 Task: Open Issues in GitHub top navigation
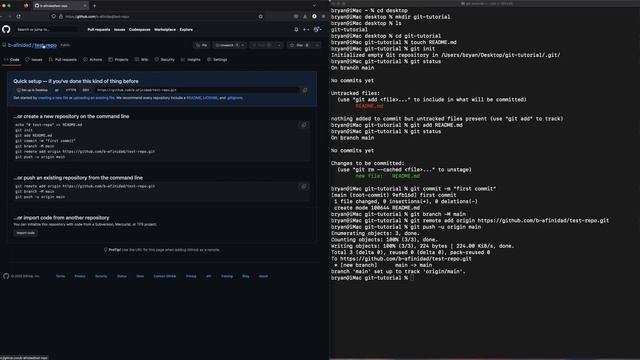[x=120, y=29]
